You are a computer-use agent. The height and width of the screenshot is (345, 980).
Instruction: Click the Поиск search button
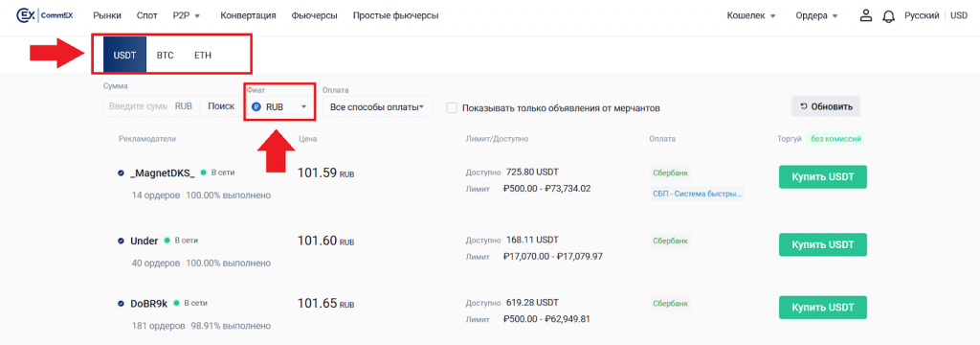point(221,107)
